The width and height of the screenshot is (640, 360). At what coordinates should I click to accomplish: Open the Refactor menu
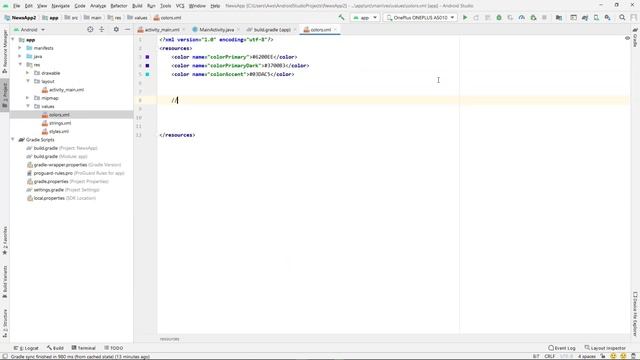pyautogui.click(x=119, y=6)
